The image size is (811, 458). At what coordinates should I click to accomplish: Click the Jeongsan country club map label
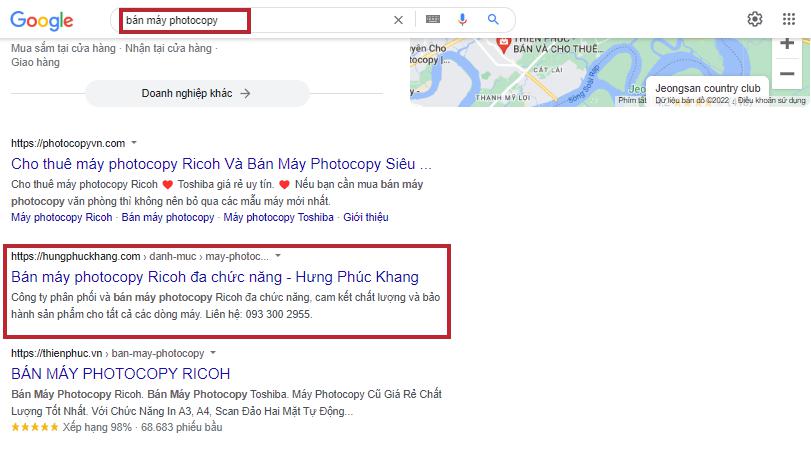click(708, 88)
